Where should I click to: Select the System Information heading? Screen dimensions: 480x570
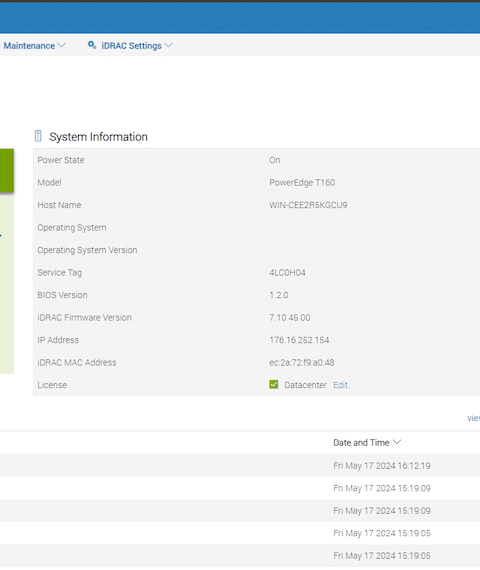click(99, 137)
